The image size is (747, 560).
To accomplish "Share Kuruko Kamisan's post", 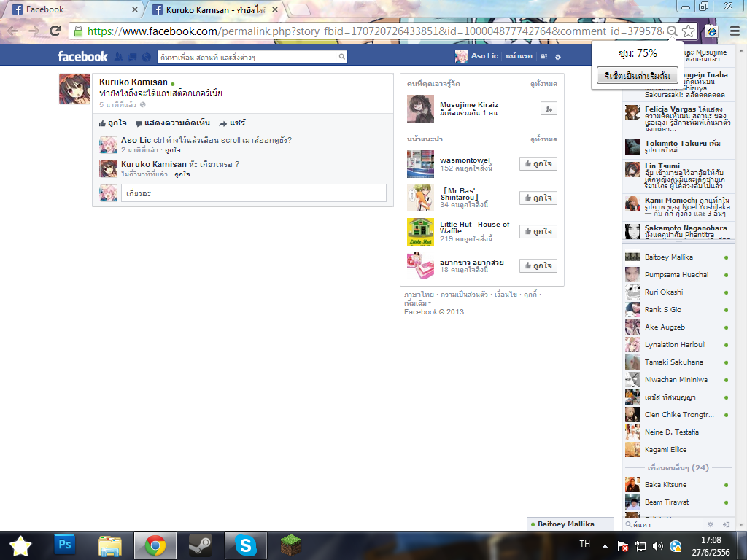I will tap(232, 122).
